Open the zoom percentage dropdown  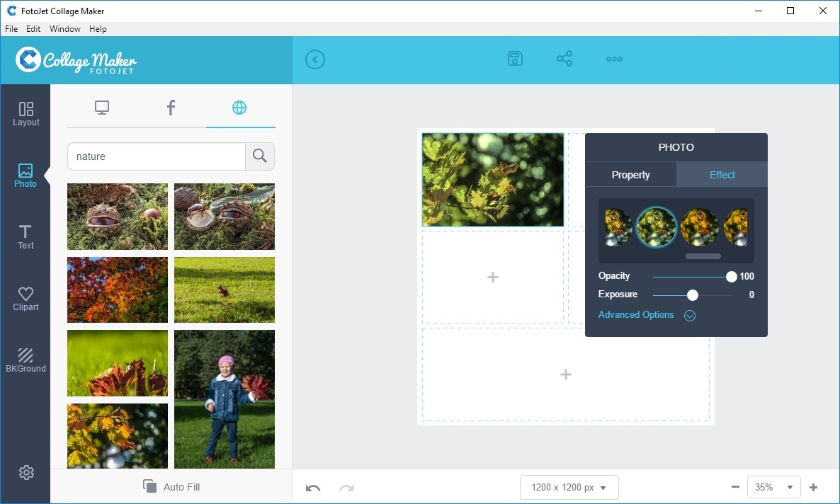773,487
